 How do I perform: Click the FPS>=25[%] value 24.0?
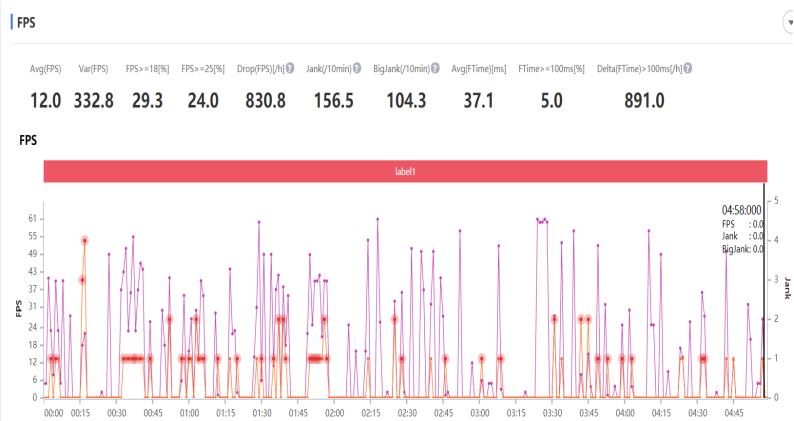point(203,100)
